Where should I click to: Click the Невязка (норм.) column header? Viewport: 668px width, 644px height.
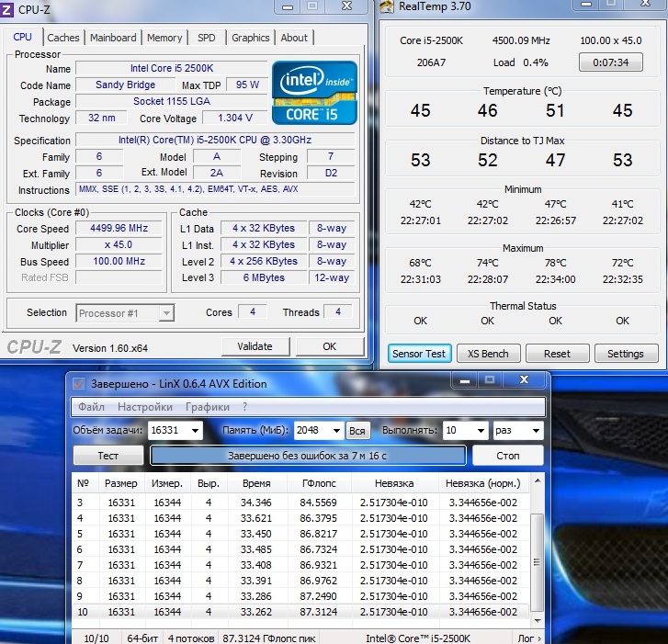(482, 483)
